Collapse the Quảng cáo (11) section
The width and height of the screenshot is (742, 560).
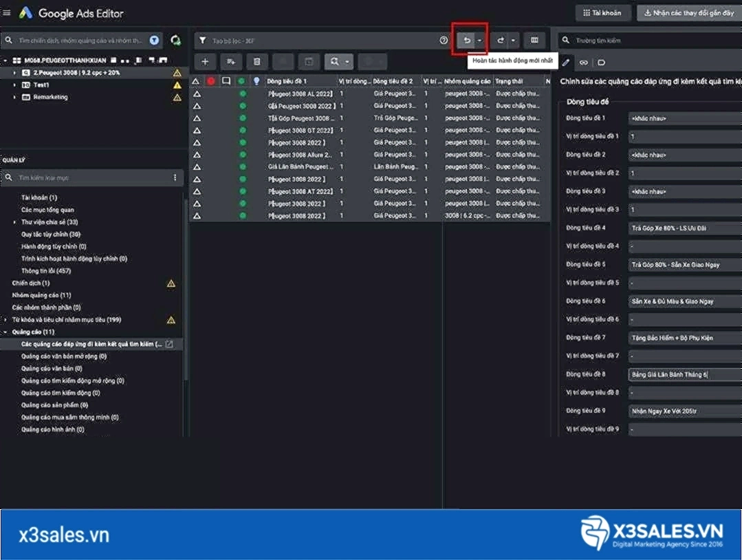tap(6, 332)
